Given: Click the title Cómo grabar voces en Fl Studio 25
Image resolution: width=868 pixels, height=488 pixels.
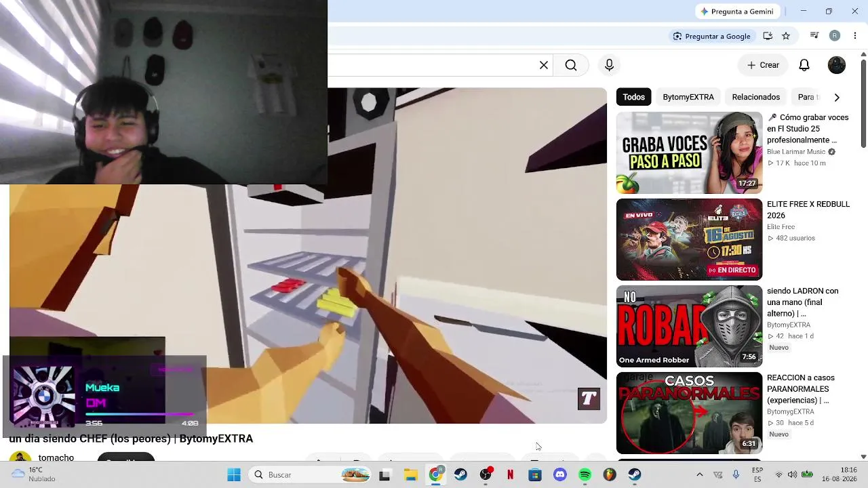Looking at the screenshot, I should click(808, 129).
